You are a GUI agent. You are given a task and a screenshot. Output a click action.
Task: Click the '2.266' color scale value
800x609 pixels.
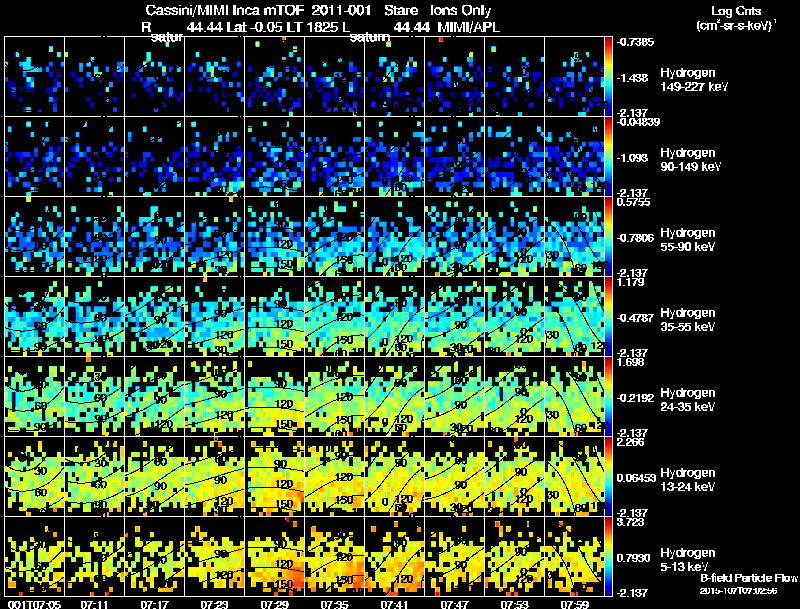[631, 442]
